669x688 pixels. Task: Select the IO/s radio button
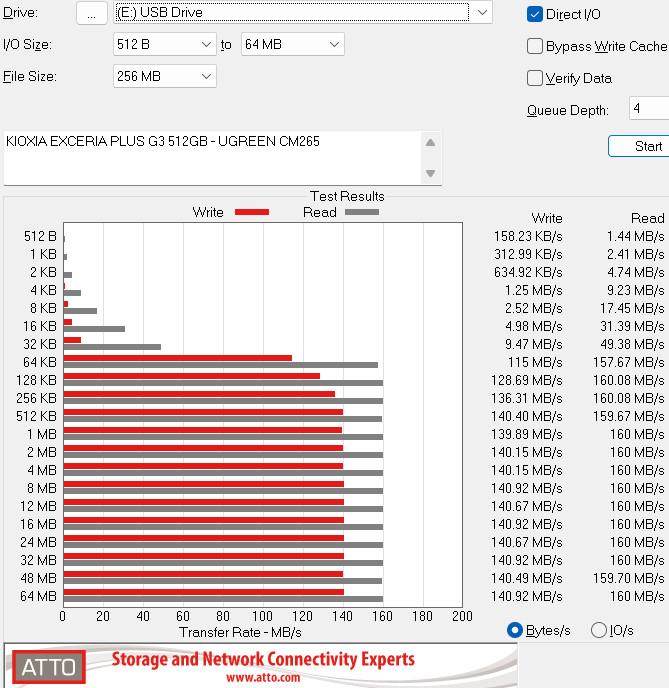[x=600, y=630]
